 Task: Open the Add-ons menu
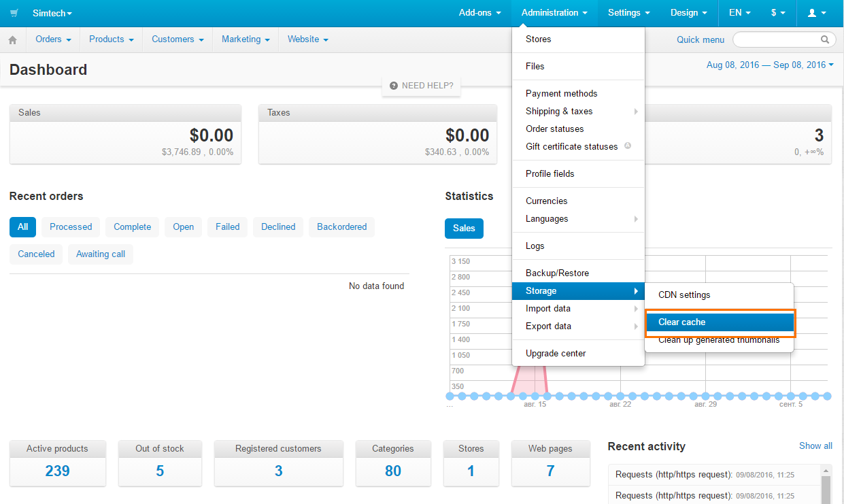[480, 13]
